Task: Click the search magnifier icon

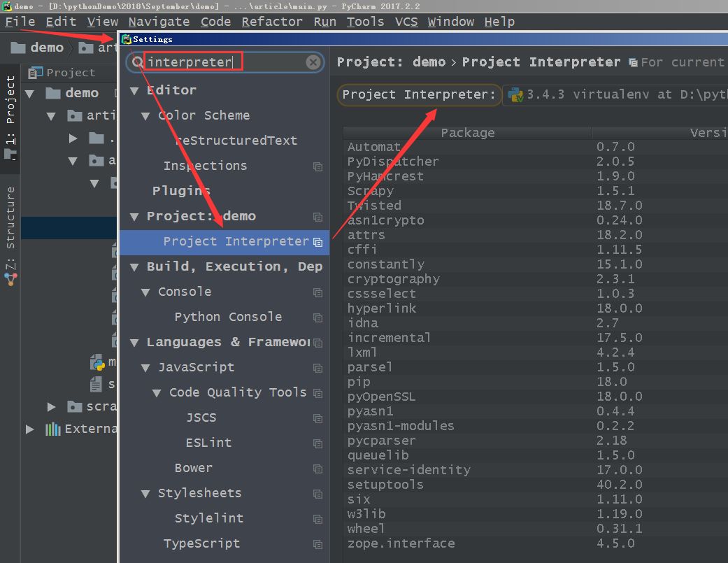Action: 138,62
